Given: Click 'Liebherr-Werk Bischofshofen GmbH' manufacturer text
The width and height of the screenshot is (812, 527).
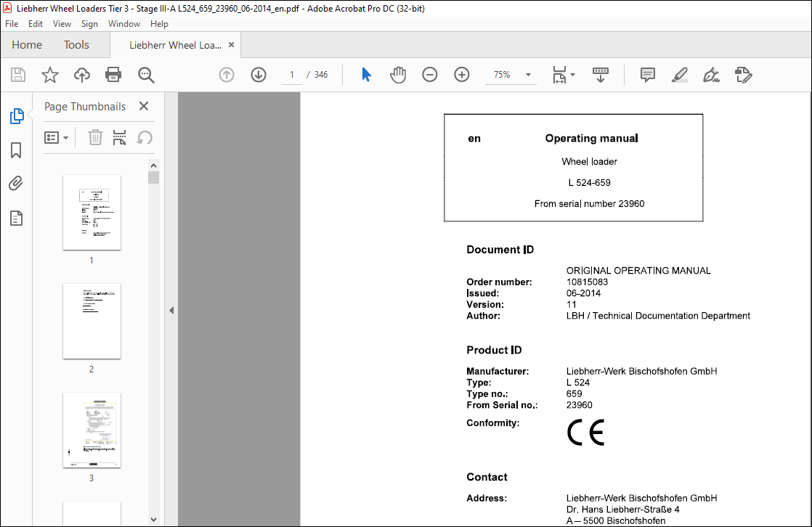Looking at the screenshot, I should coord(641,371).
